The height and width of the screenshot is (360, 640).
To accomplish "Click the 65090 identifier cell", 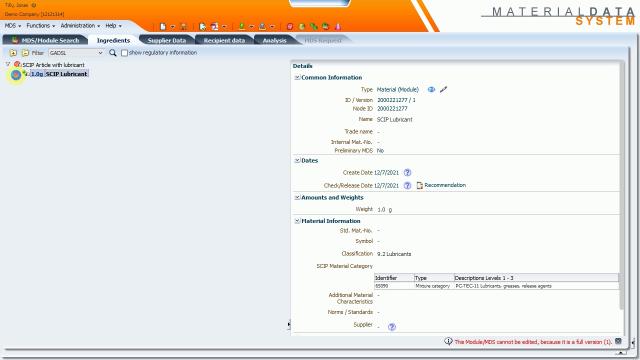I will pyautogui.click(x=394, y=286).
